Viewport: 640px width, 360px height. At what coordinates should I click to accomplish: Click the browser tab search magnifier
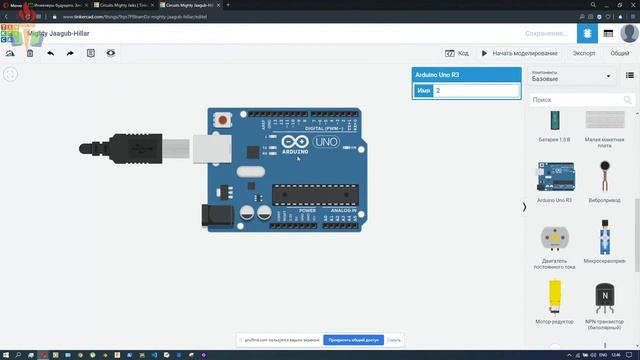point(593,5)
